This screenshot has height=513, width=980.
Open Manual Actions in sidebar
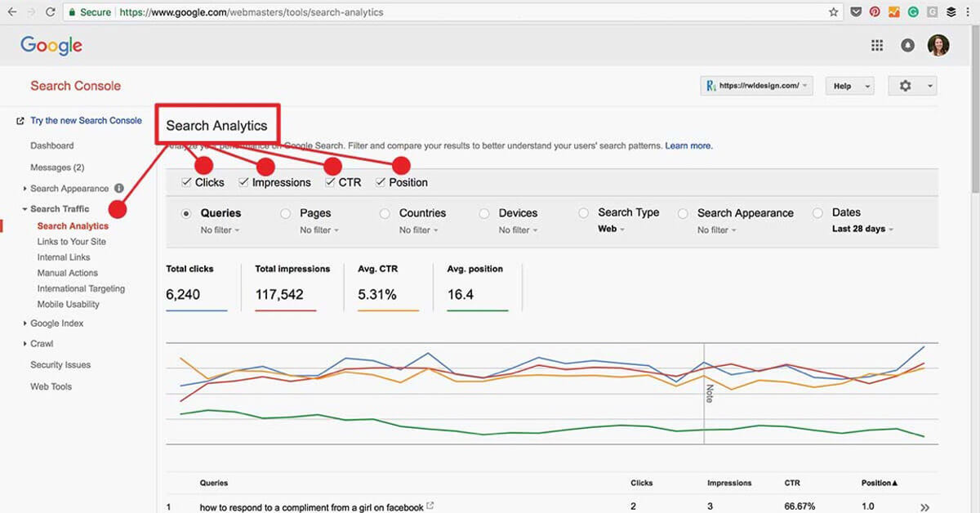[x=68, y=273]
